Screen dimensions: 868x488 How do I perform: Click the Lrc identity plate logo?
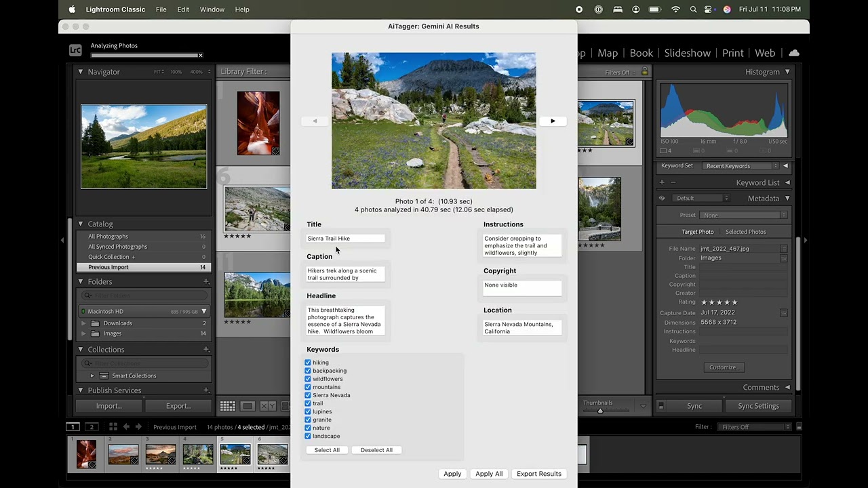click(x=75, y=50)
